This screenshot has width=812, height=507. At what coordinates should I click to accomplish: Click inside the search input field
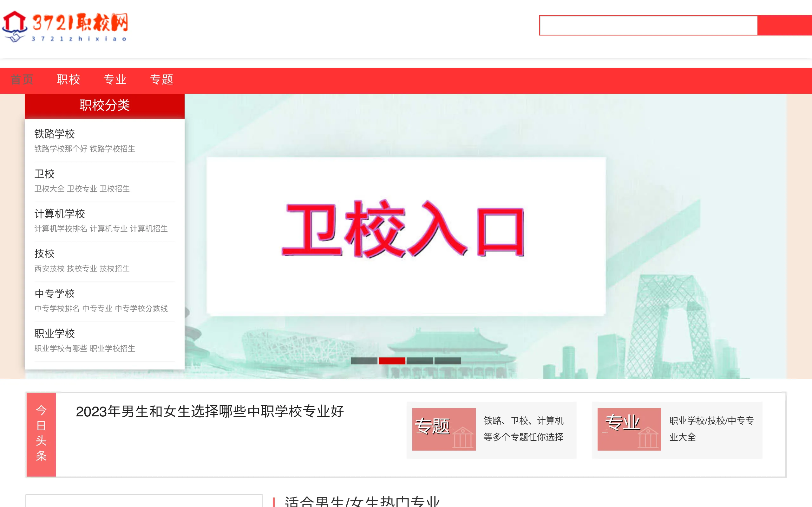648,25
